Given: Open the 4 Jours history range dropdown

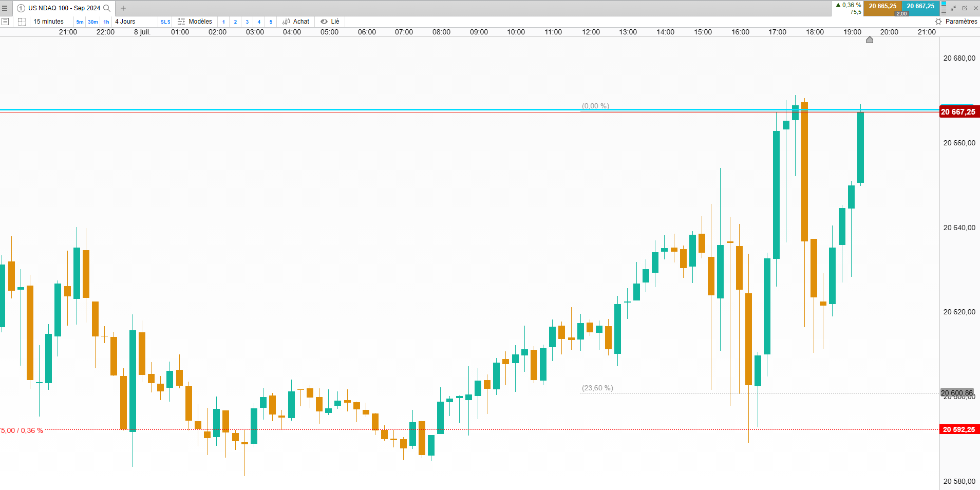Looking at the screenshot, I should click(125, 22).
